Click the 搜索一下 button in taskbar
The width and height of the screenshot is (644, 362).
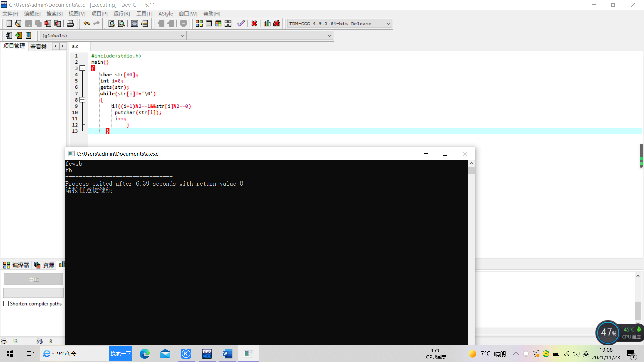click(120, 354)
